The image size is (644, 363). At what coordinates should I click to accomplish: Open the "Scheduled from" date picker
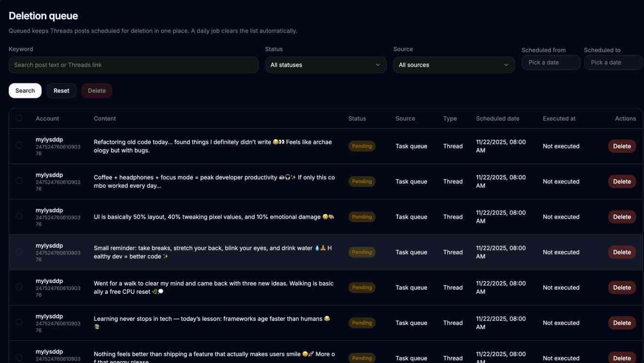point(551,62)
